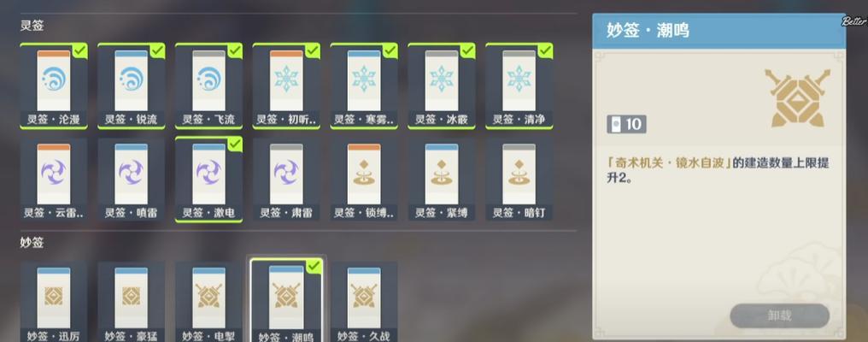Choose the 灵签·嗔雷 electro talisman
This screenshot has width=868, height=342.
tap(132, 180)
